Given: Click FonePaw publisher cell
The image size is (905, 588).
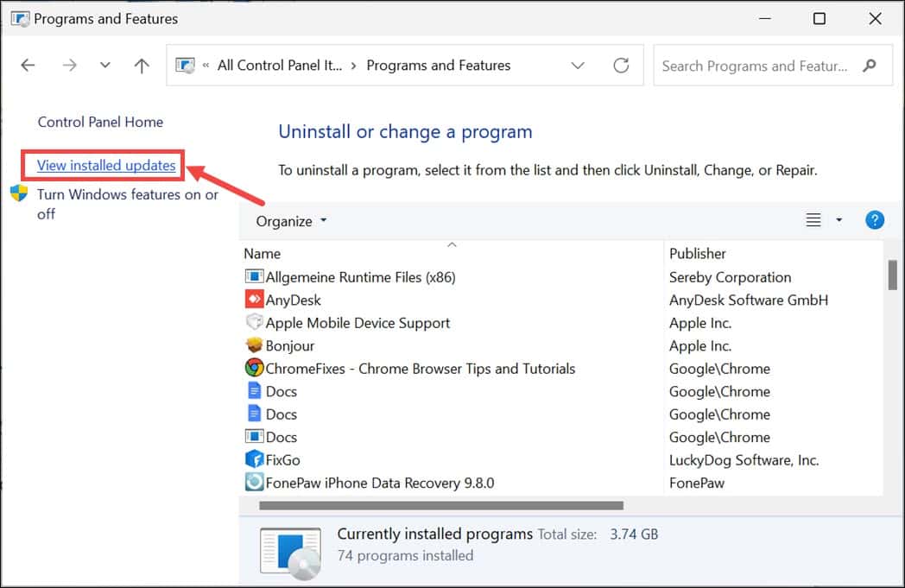Looking at the screenshot, I should click(x=697, y=483).
